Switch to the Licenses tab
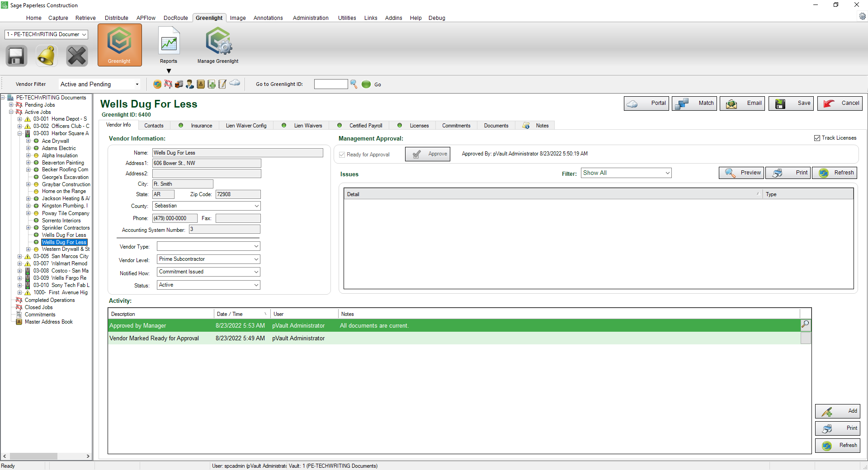The height and width of the screenshot is (470, 868). pos(413,126)
